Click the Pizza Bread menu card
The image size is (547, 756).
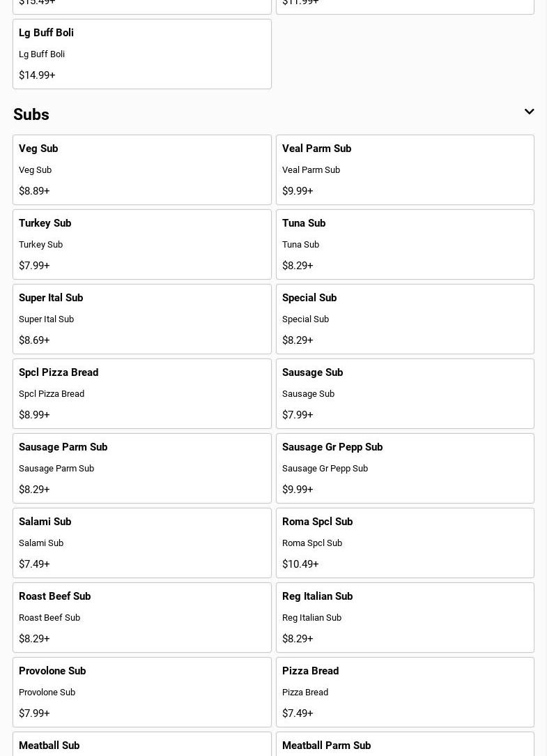point(405,692)
